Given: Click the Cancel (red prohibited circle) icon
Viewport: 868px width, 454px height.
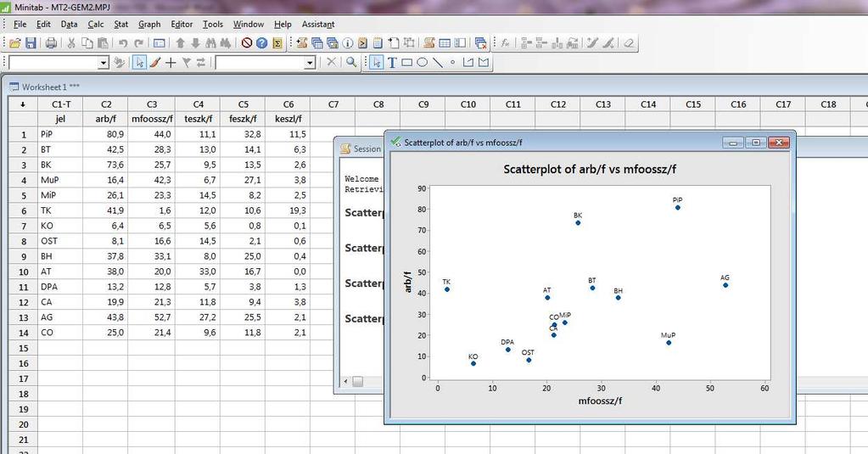Looking at the screenshot, I should click(x=247, y=43).
